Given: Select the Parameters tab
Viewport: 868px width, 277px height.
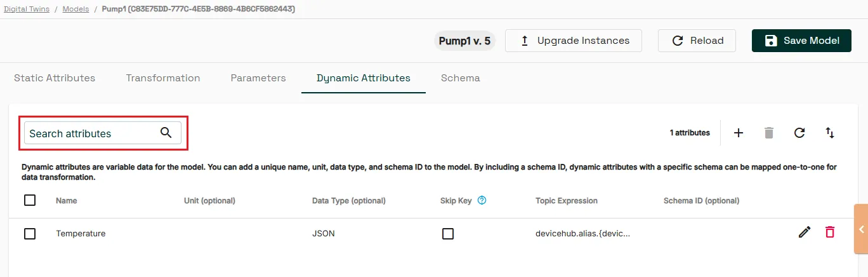Looking at the screenshot, I should [x=258, y=78].
